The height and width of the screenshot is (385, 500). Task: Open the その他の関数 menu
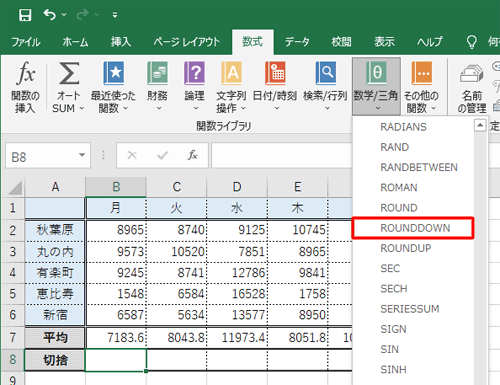[x=421, y=87]
